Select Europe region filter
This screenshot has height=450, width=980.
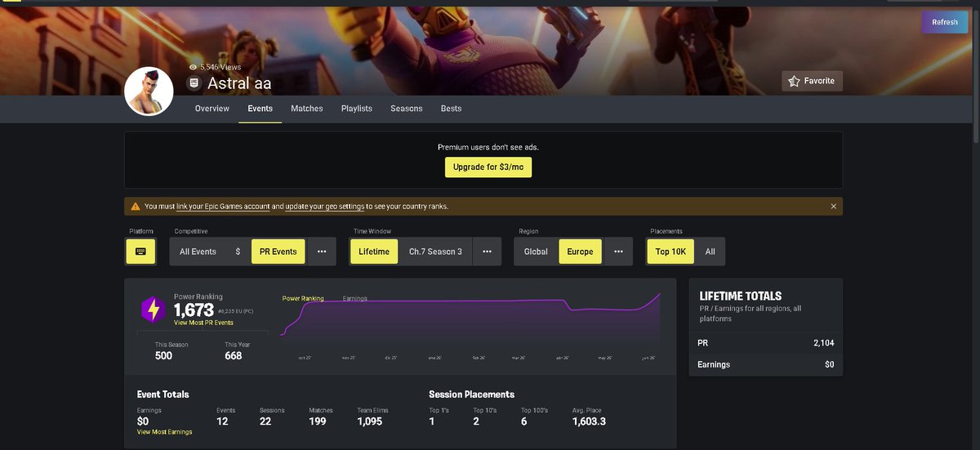pyautogui.click(x=581, y=252)
